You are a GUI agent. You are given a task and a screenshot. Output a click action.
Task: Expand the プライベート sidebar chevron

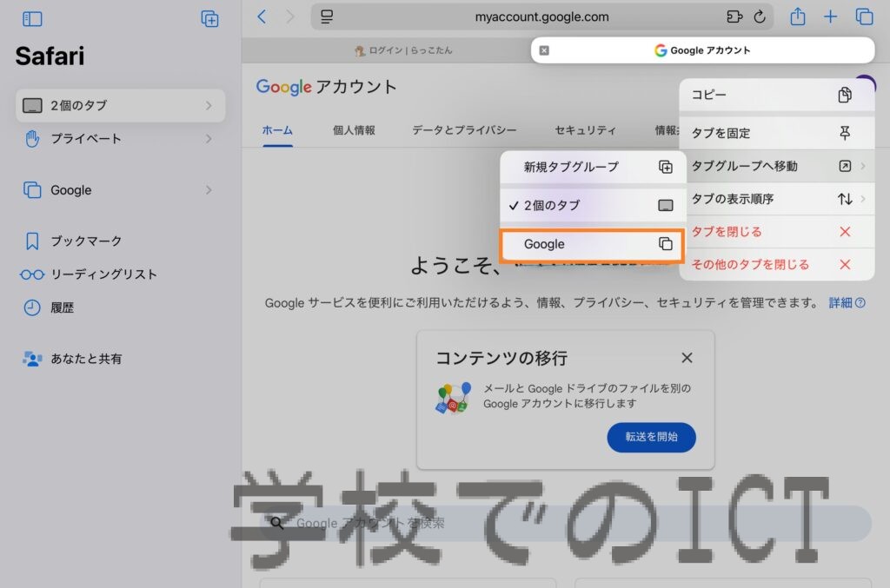[209, 138]
